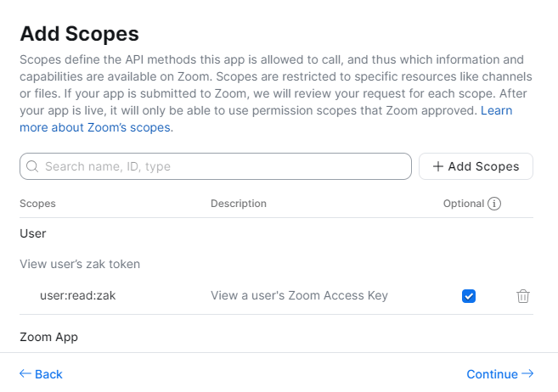Image resolution: width=558 pixels, height=392 pixels.
Task: Go Back to the previous step
Action: [x=41, y=374]
